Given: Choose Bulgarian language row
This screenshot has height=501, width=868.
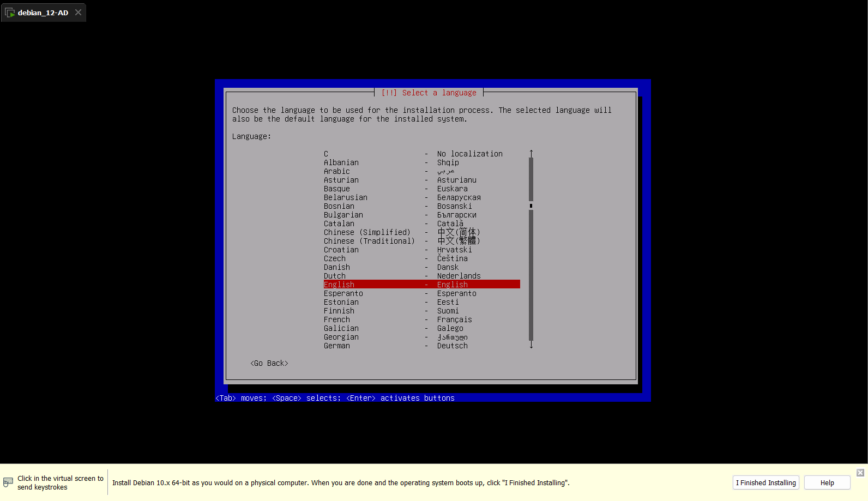Looking at the screenshot, I should point(421,215).
